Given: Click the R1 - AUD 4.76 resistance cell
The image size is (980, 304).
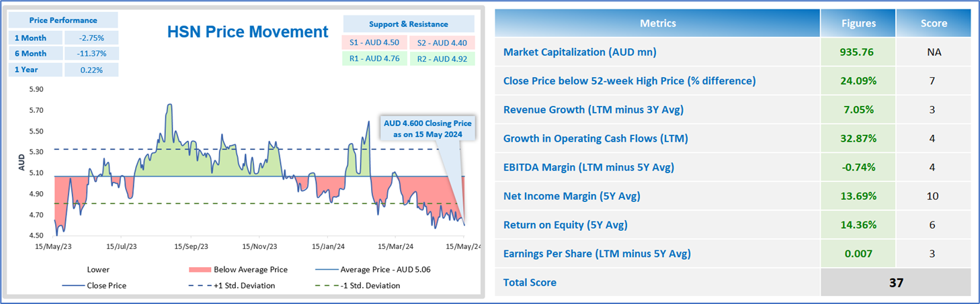Looking at the screenshot, I should [375, 58].
